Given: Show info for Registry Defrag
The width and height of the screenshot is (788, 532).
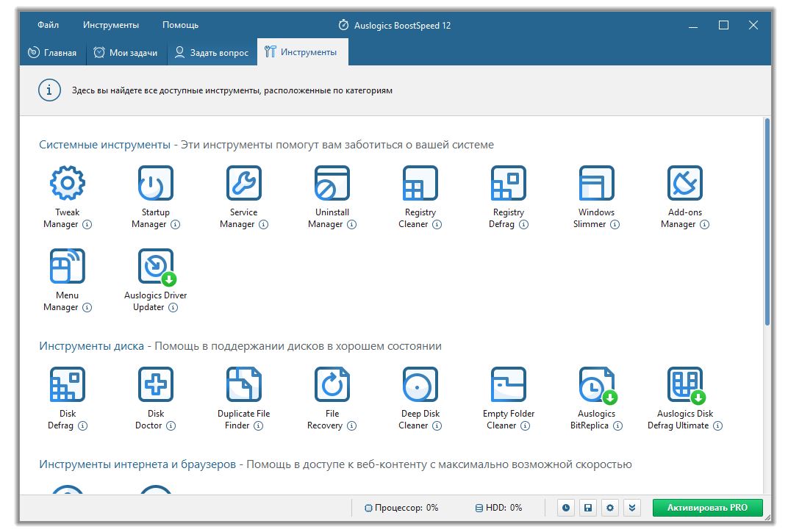Looking at the screenshot, I should tap(523, 225).
